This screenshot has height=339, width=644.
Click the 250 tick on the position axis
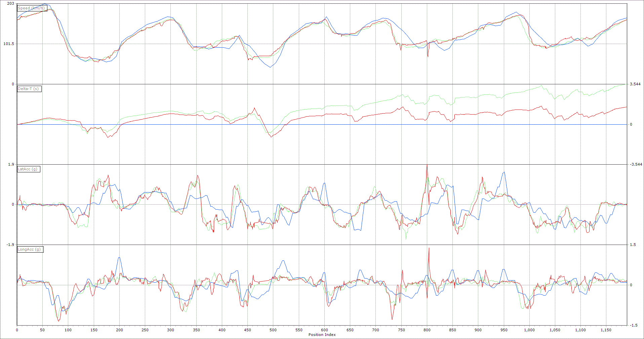pyautogui.click(x=145, y=330)
